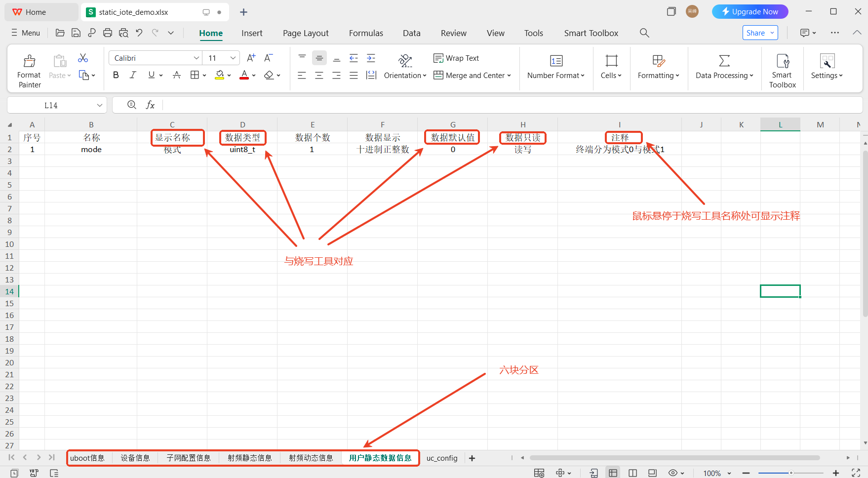
Task: Switch to uboot信息 sheet tab
Action: pyautogui.click(x=87, y=458)
